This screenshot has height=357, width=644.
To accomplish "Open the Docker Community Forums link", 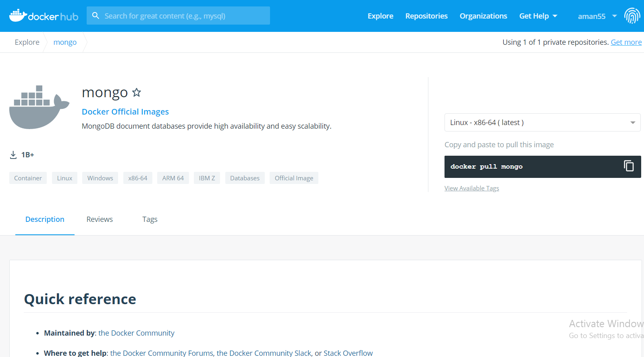I will [162, 353].
